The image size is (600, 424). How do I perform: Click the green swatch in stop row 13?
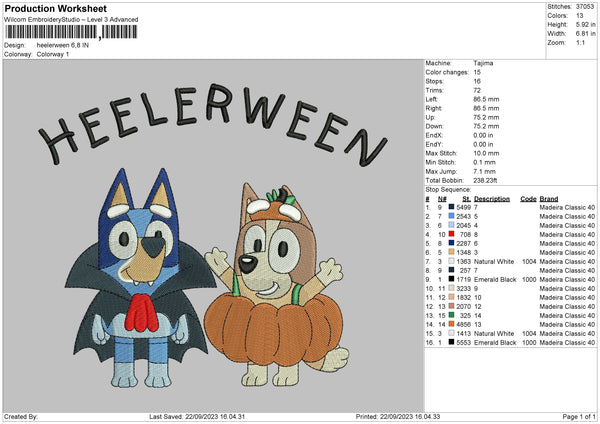point(452,315)
